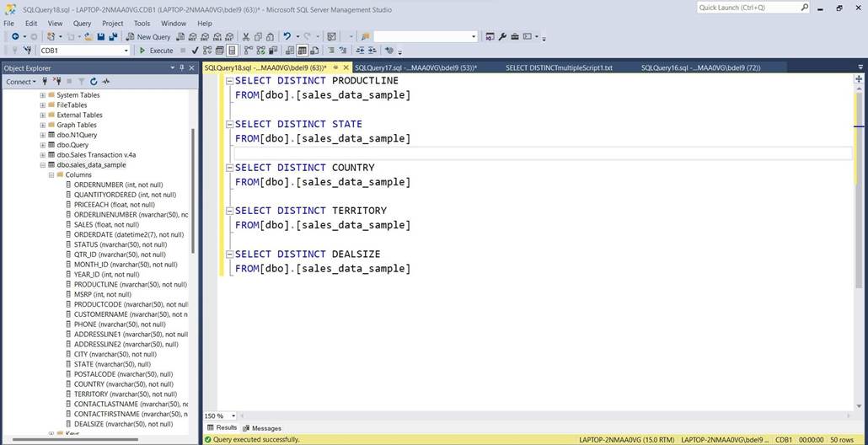
Task: Click inside the Quick Launch search box
Action: (747, 8)
